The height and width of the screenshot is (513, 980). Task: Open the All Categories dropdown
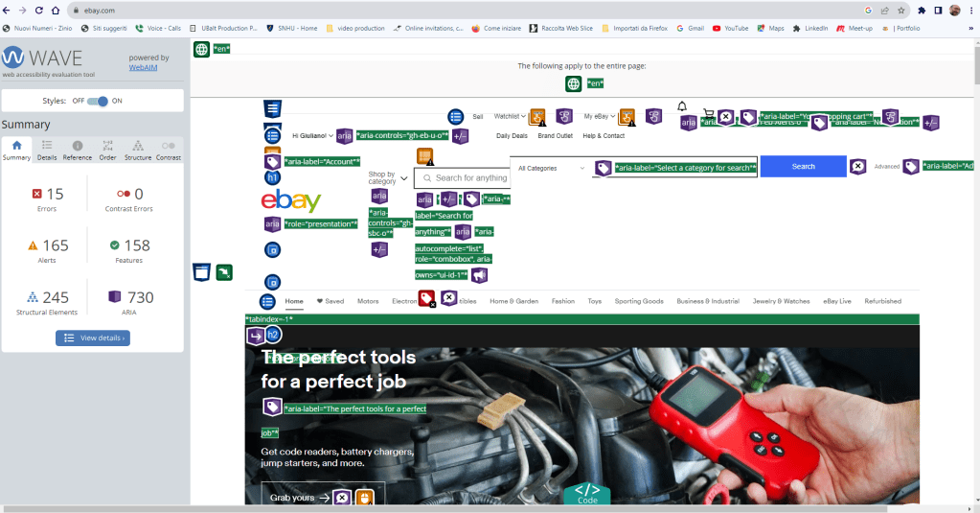(551, 168)
